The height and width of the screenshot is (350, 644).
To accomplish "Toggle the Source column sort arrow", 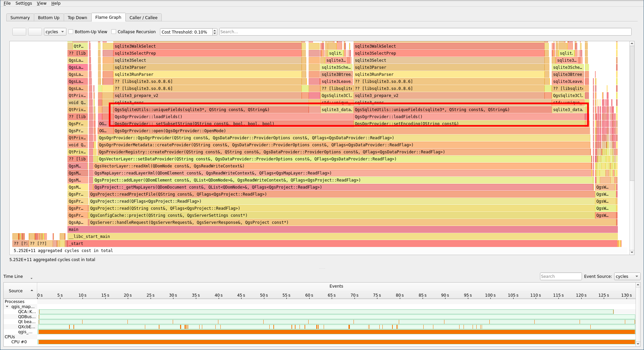I will [x=32, y=291].
